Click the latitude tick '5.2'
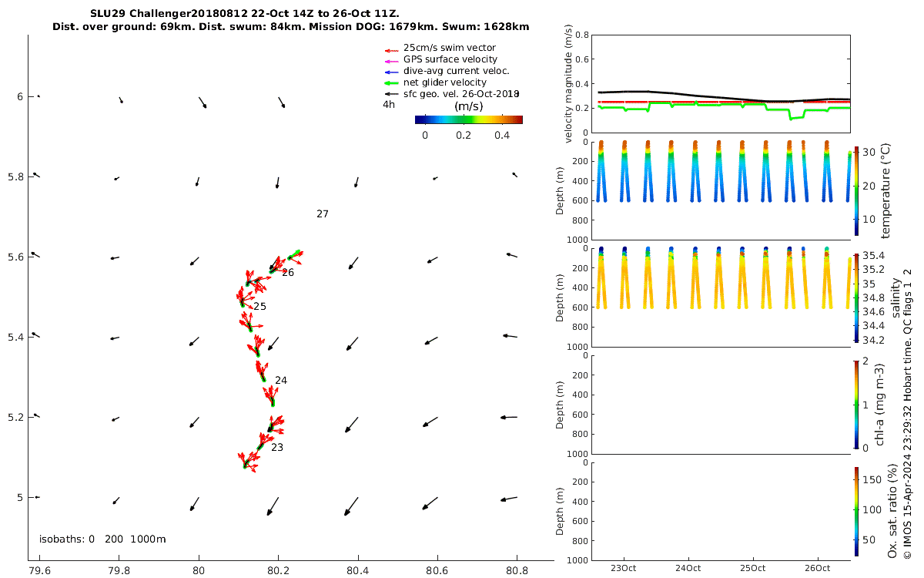This screenshot has height=578, width=924. coord(15,418)
